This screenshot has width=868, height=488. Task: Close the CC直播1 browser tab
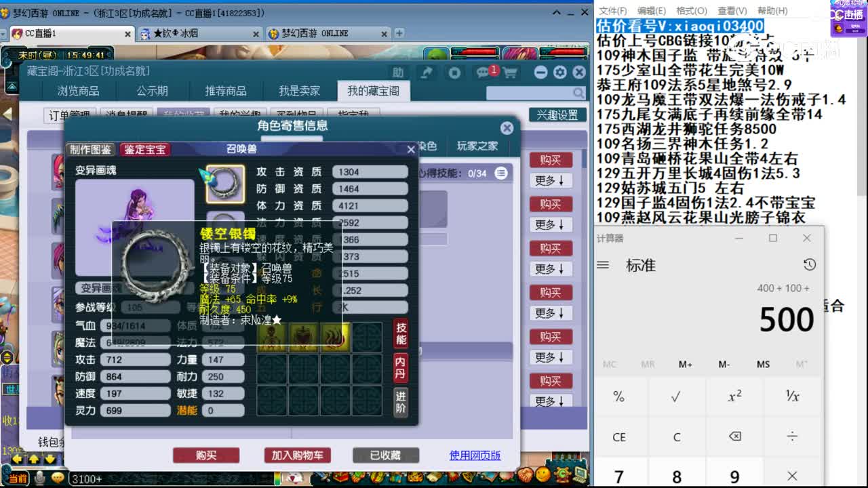coord(127,33)
